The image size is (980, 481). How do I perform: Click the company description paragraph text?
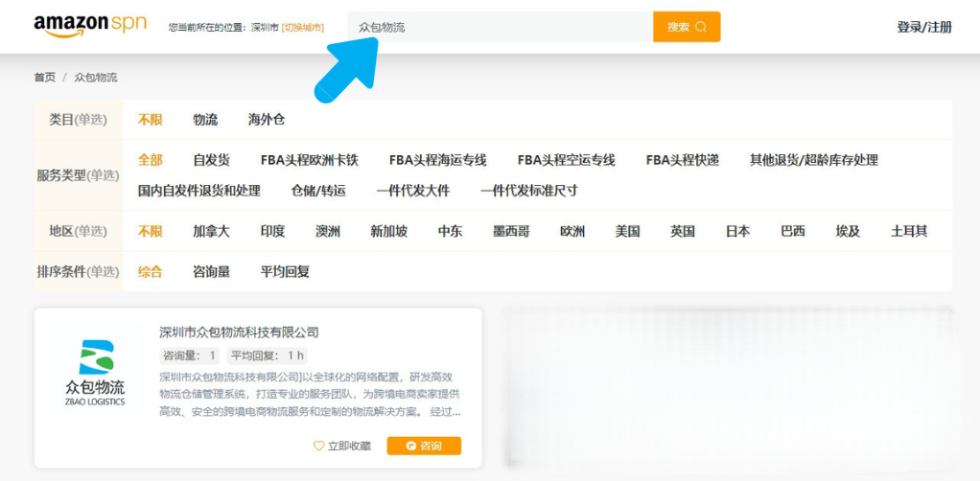[x=311, y=395]
